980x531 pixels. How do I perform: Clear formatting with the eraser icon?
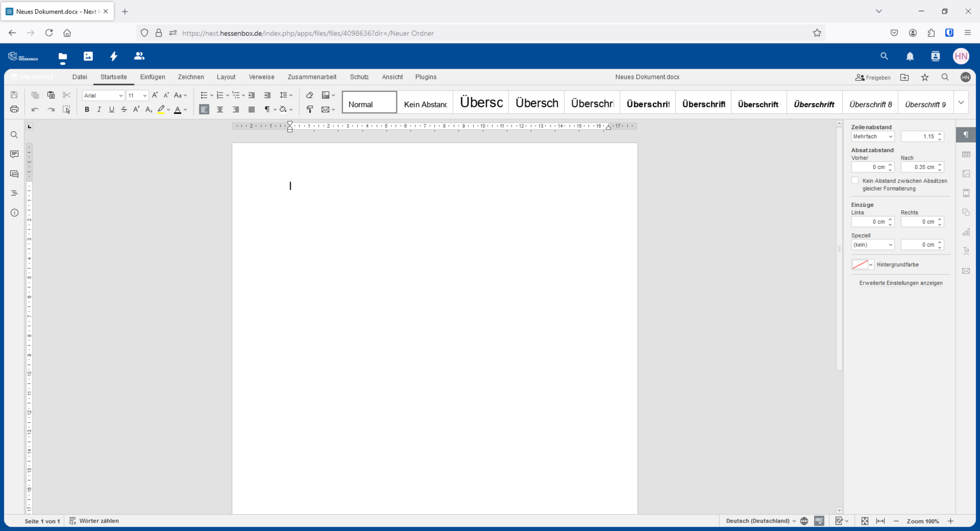(310, 95)
